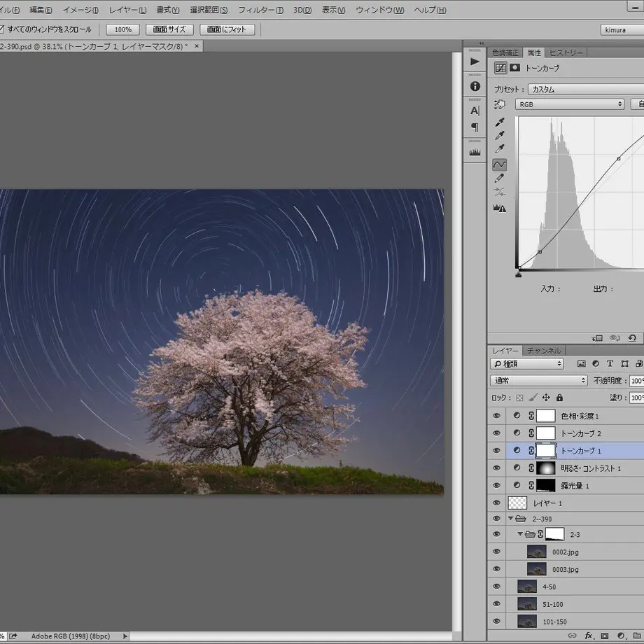
Task: Hide the 0002.jpg layer
Action: [x=496, y=552]
